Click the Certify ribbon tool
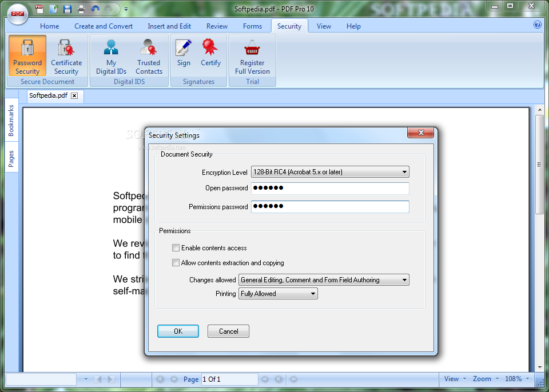The width and height of the screenshot is (549, 392). pyautogui.click(x=210, y=53)
